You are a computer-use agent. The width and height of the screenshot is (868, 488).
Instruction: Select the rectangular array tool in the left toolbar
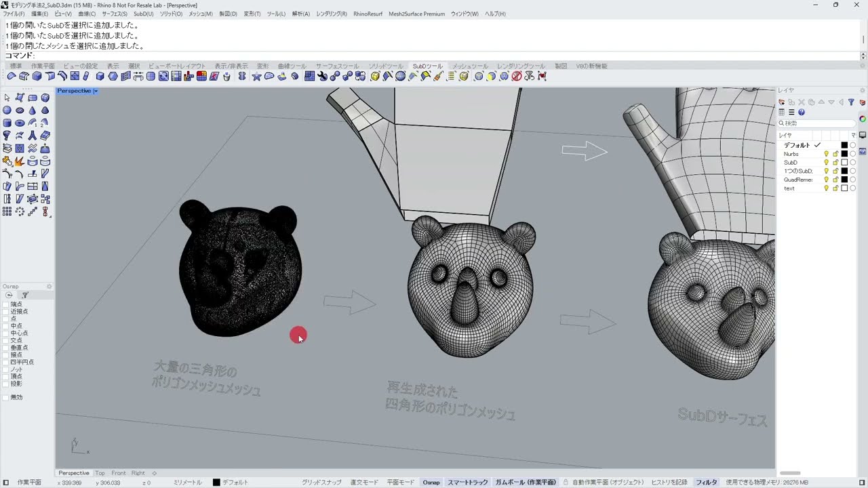pos(7,211)
